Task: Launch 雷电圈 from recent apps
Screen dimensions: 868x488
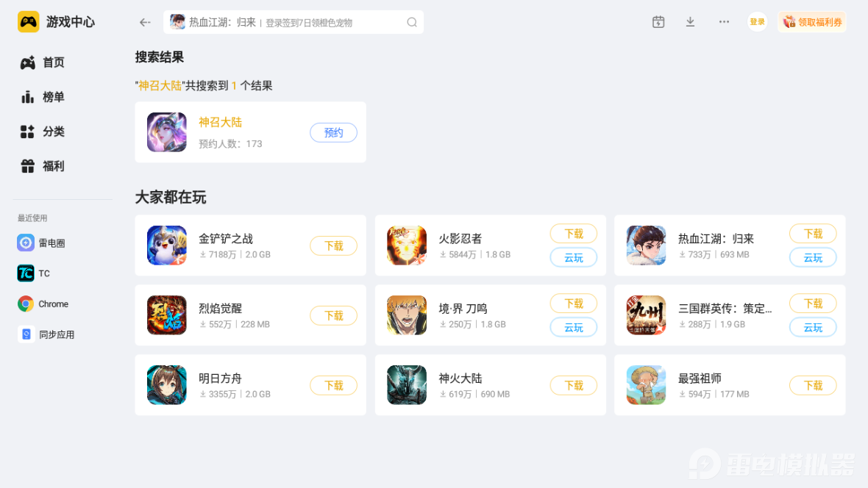Action: [41, 243]
